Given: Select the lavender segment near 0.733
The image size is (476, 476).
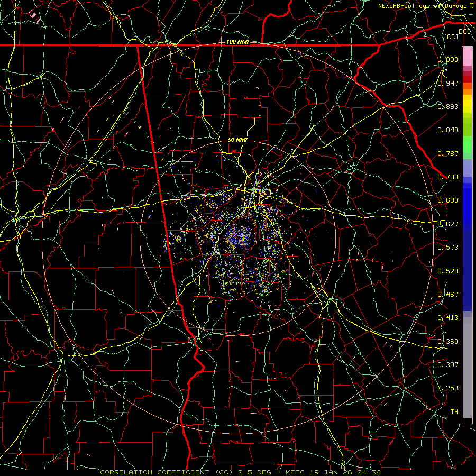Looking at the screenshot, I should (467, 168).
